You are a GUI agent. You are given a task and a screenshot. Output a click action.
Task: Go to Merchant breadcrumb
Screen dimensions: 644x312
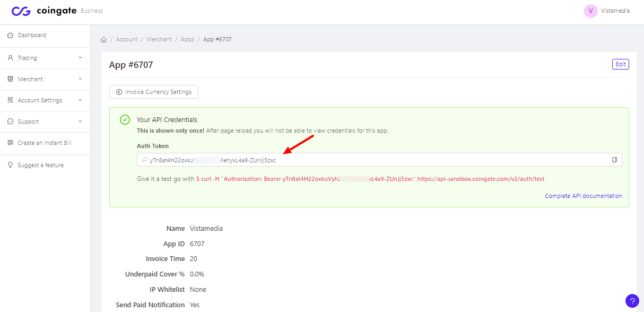pos(159,39)
